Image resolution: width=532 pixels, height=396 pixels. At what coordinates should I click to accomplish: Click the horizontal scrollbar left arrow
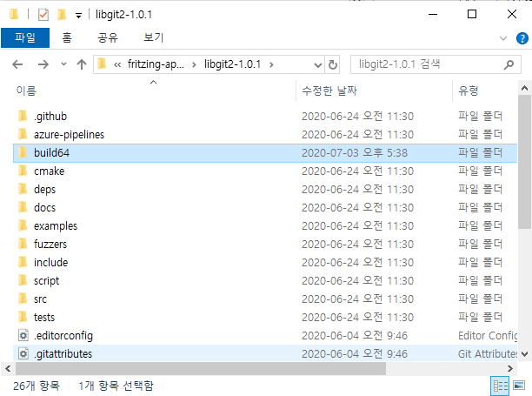point(8,368)
